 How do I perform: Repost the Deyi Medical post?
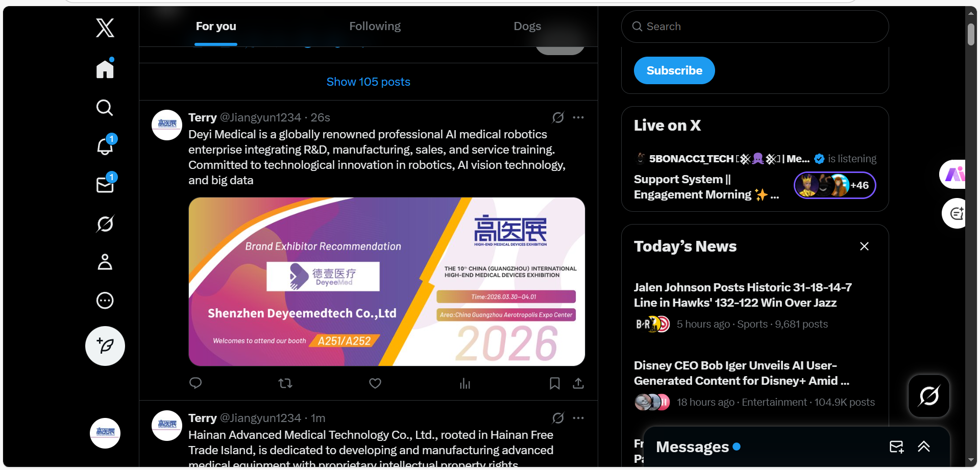(285, 383)
